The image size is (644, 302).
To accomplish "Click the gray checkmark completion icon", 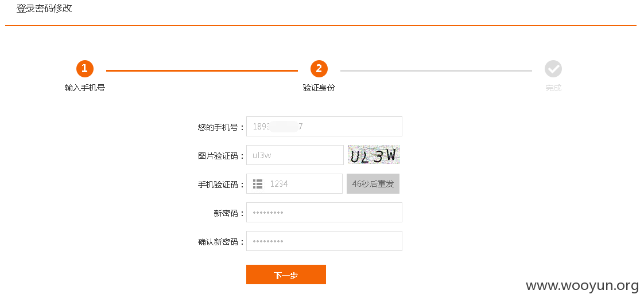I will pyautogui.click(x=553, y=69).
